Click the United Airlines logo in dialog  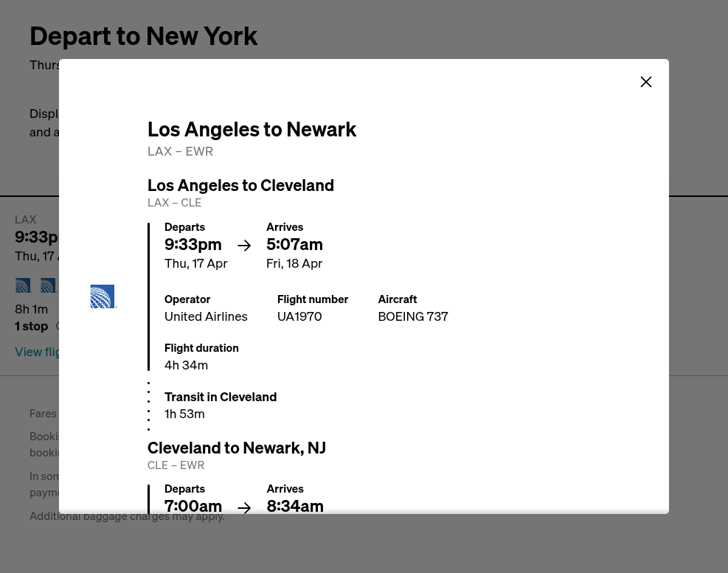(103, 296)
